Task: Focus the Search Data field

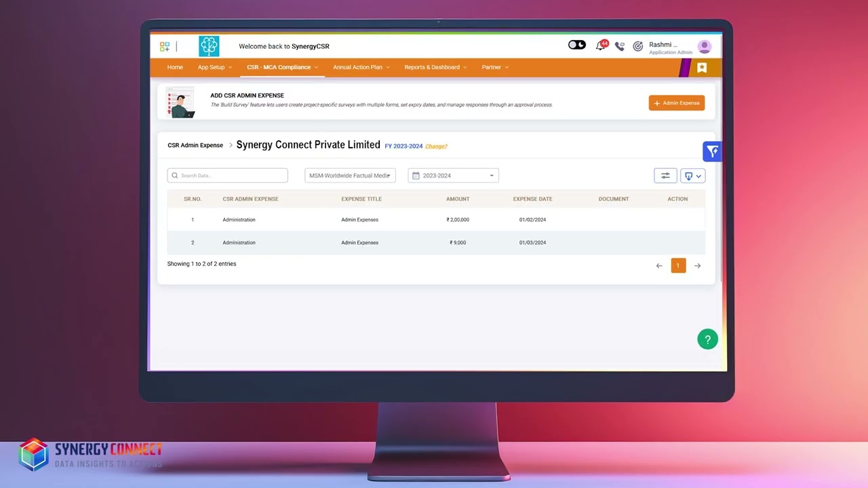Action: click(x=228, y=176)
